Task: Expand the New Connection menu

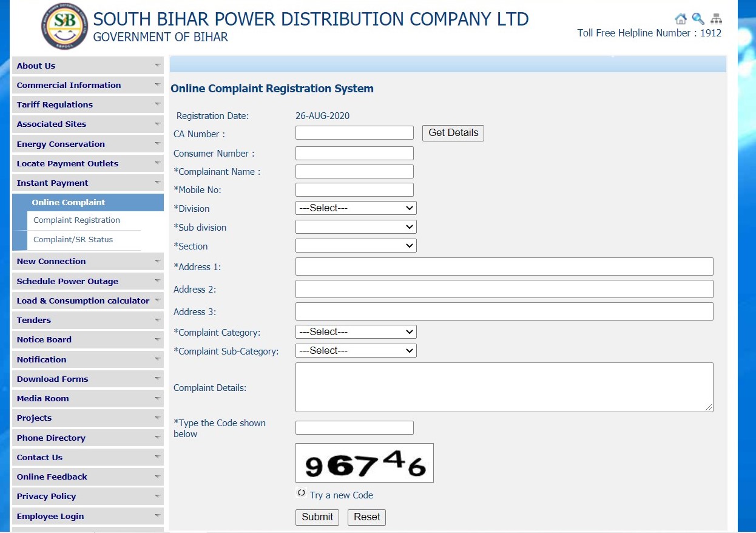Action: [x=88, y=261]
